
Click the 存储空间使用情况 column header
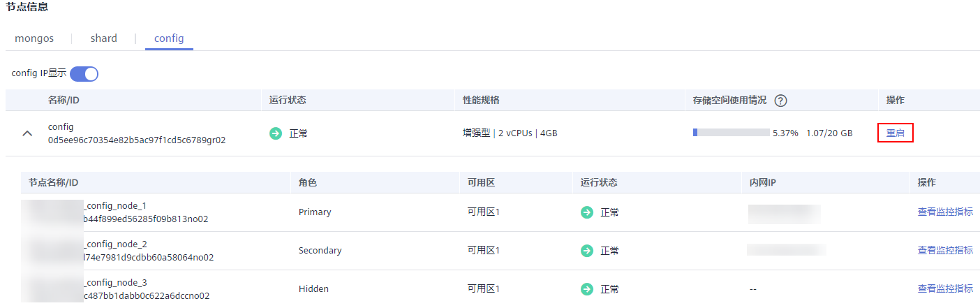tap(725, 101)
